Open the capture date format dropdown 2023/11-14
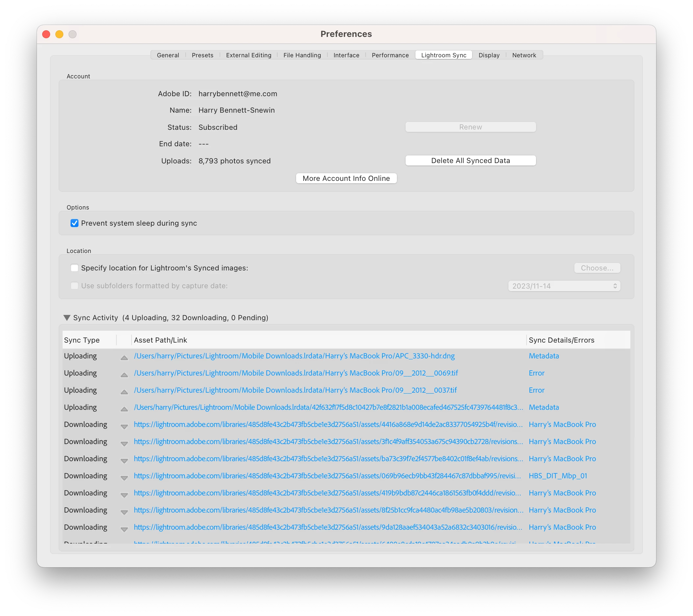 point(564,286)
